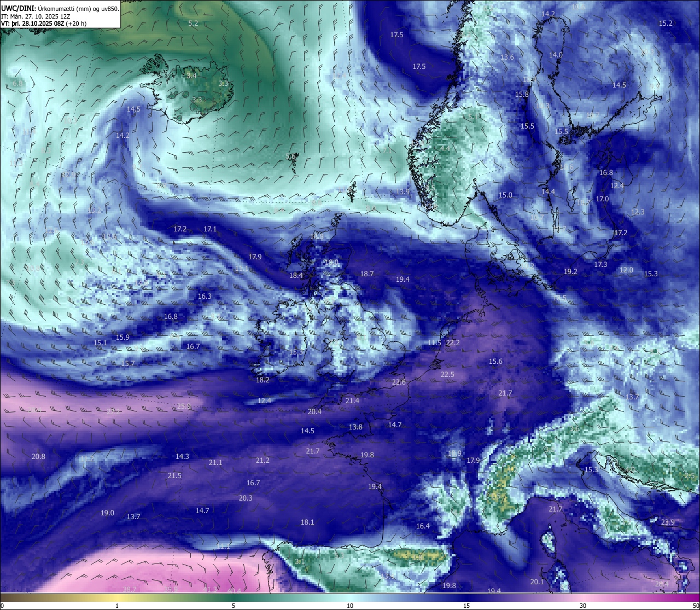Click the map value '18.7'
The width and height of the screenshot is (700, 610).
coord(367,274)
